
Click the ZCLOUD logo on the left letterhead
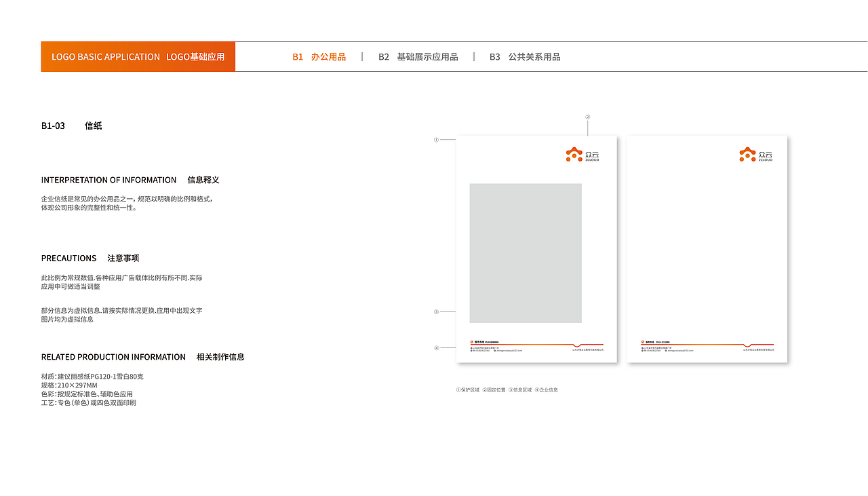coord(583,155)
